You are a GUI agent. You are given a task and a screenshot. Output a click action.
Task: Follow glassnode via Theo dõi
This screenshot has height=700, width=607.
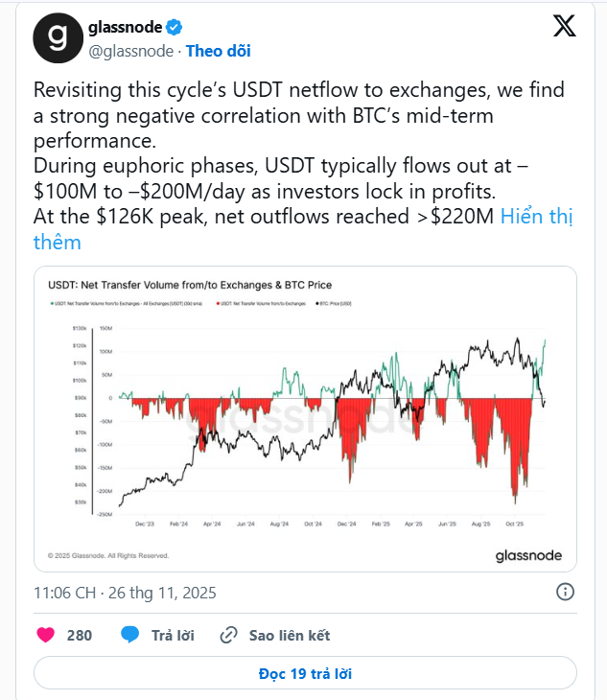(x=218, y=50)
